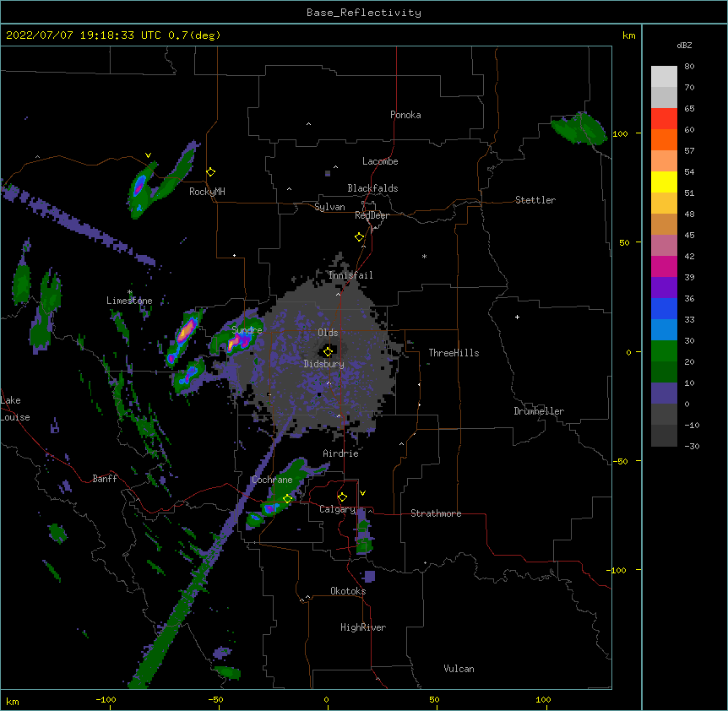Click the Cochrane label
This screenshot has height=711, width=728.
(x=272, y=480)
